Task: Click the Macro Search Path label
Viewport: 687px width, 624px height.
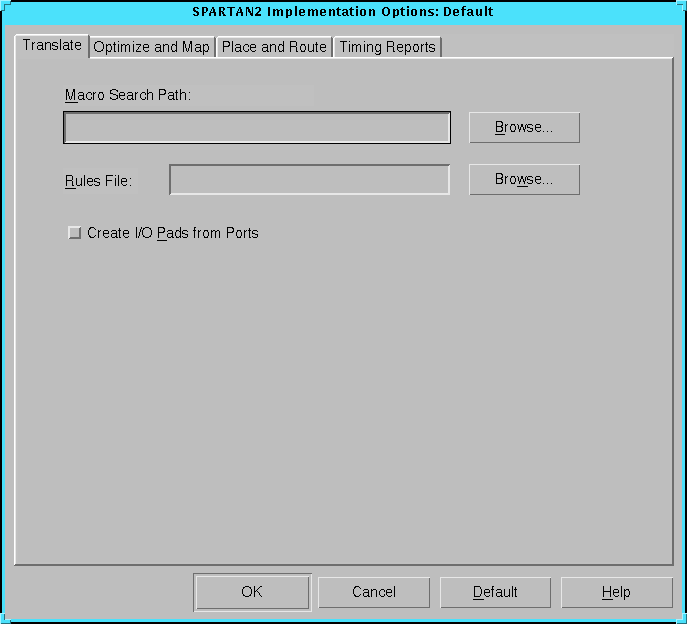Action: pyautogui.click(x=127, y=95)
